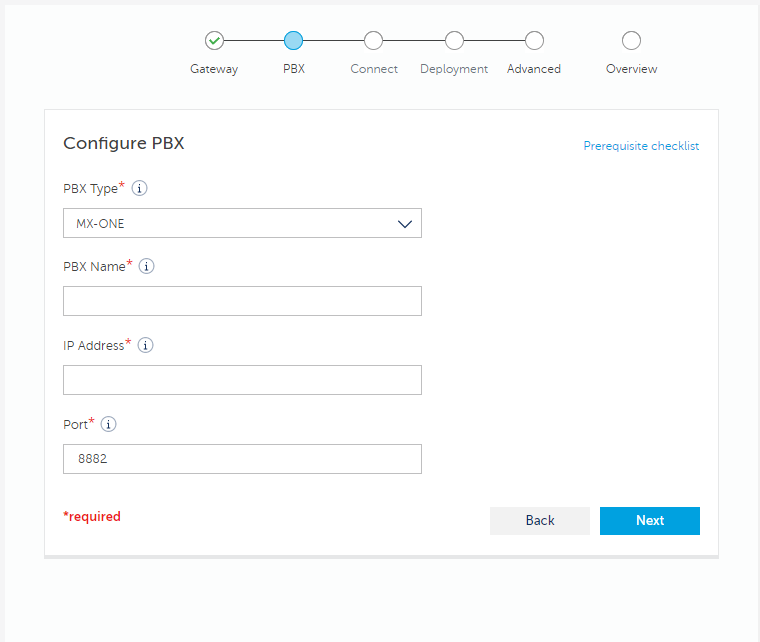Screen dimensions: 760x642
Task: Focus the PBX Name text field
Action: 242,301
